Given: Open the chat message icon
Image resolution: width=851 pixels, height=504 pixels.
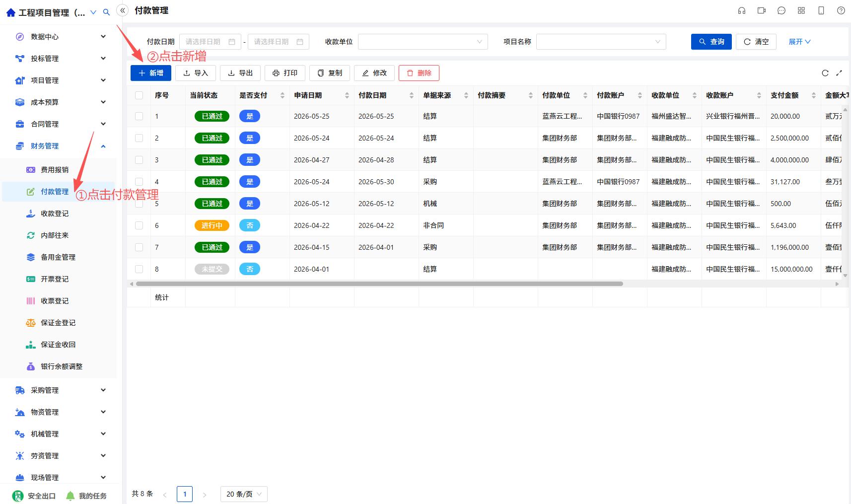Looking at the screenshot, I should point(781,10).
